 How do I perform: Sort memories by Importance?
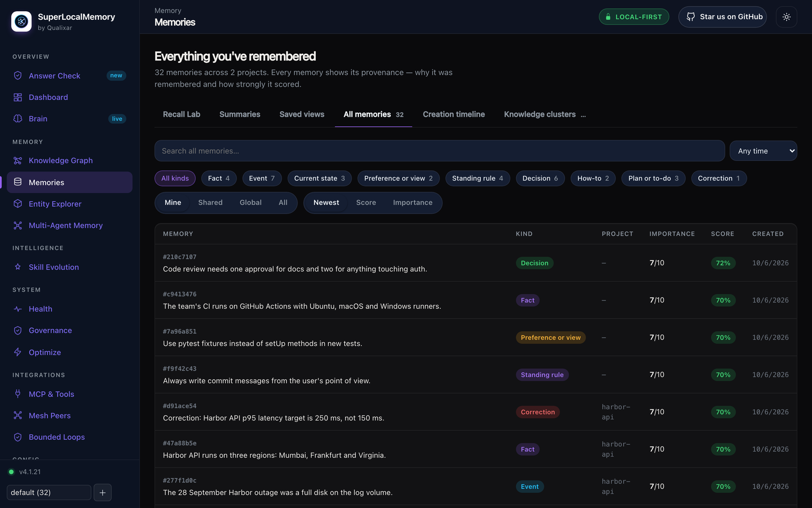tap(412, 203)
